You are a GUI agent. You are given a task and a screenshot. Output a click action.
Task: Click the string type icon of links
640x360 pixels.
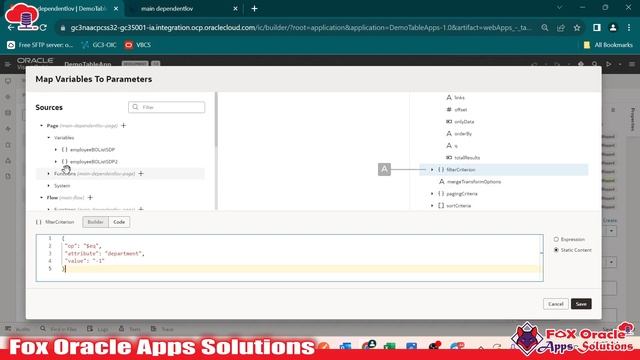pos(449,98)
